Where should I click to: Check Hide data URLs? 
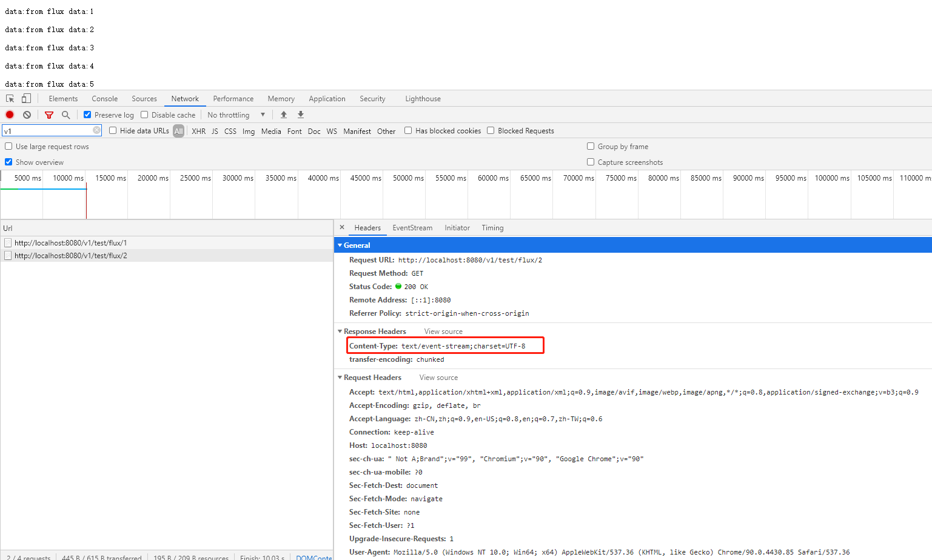[113, 130]
